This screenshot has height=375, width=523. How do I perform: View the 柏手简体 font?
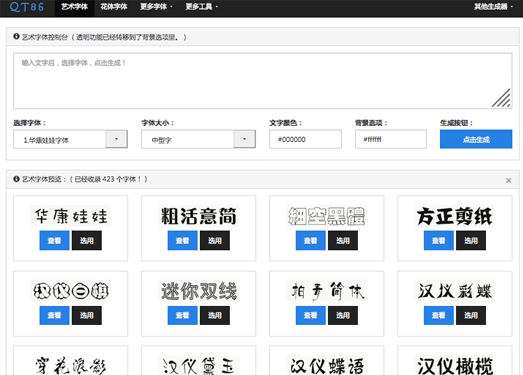[x=311, y=315]
